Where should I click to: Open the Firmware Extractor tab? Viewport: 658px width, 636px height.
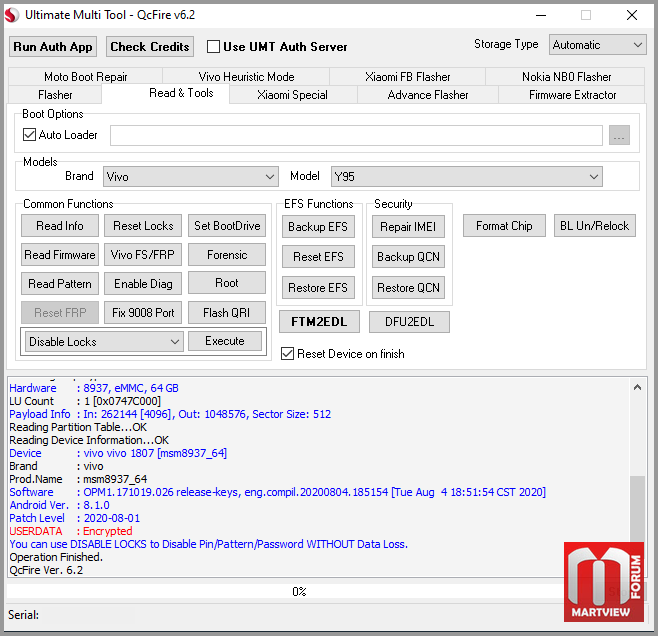point(573,95)
